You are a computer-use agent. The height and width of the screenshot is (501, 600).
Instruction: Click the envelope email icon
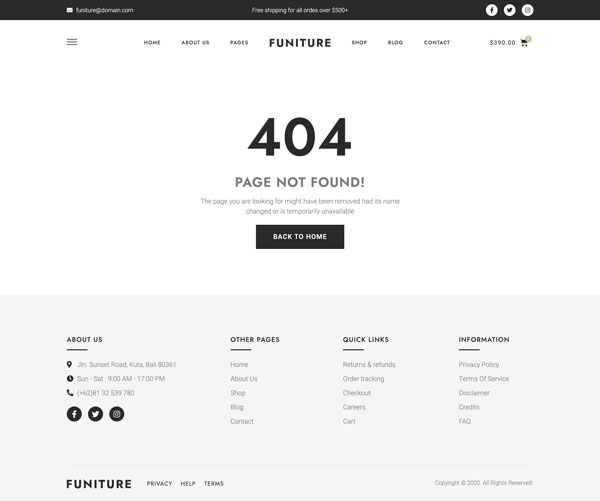pyautogui.click(x=70, y=10)
